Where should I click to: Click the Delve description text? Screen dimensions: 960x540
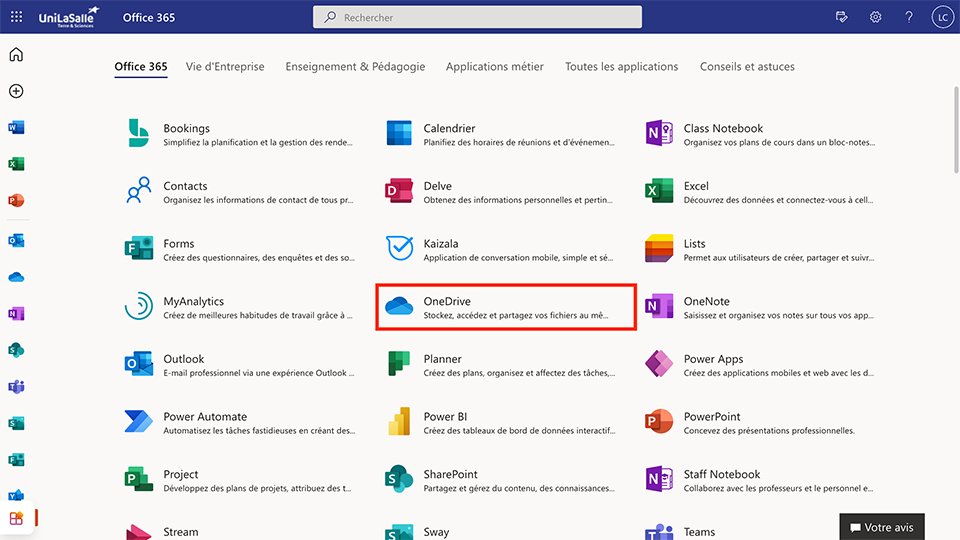(518, 200)
